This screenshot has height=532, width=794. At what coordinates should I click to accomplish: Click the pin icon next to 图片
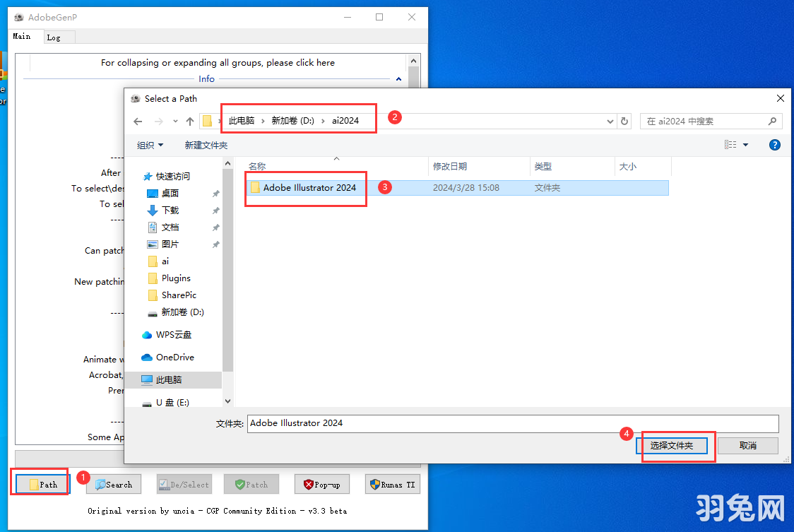[x=215, y=244]
